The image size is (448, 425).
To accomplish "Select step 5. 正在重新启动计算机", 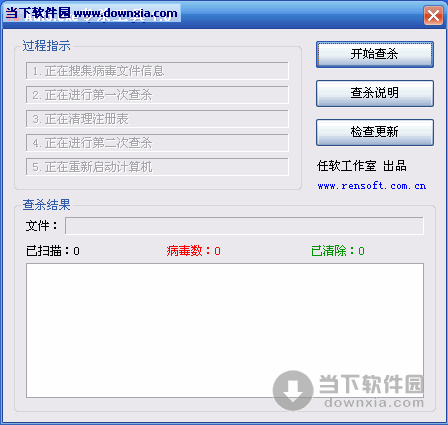I will pyautogui.click(x=157, y=167).
